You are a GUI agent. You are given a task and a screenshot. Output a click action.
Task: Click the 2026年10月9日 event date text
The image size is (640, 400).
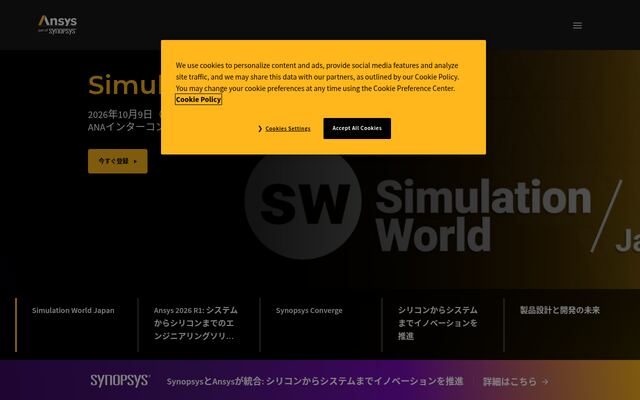point(120,114)
